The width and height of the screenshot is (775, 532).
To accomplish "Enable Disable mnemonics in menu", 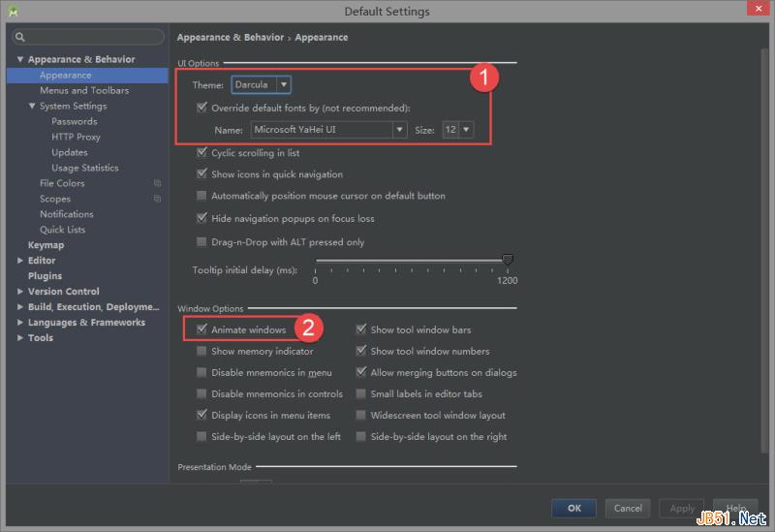I will (x=201, y=372).
